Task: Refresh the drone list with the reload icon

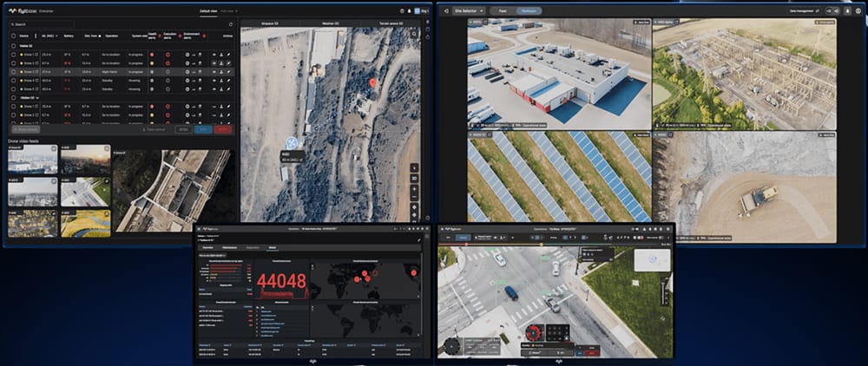Action: [230, 24]
